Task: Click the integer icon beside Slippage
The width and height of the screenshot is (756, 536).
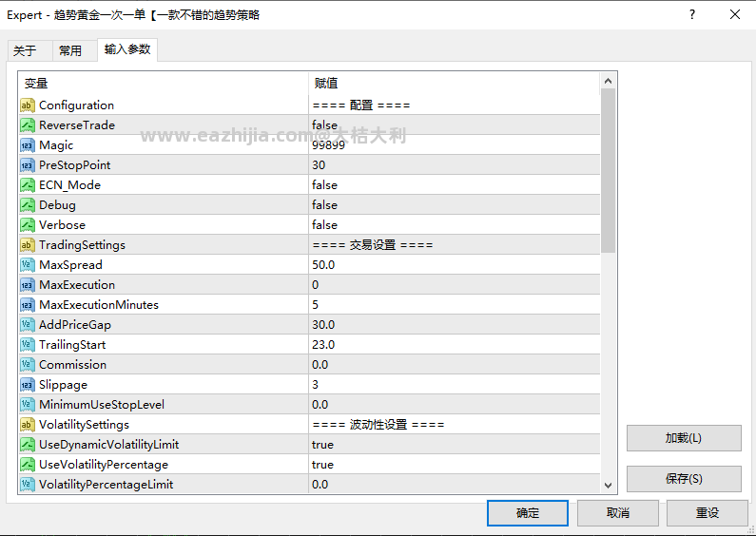Action: pos(28,385)
